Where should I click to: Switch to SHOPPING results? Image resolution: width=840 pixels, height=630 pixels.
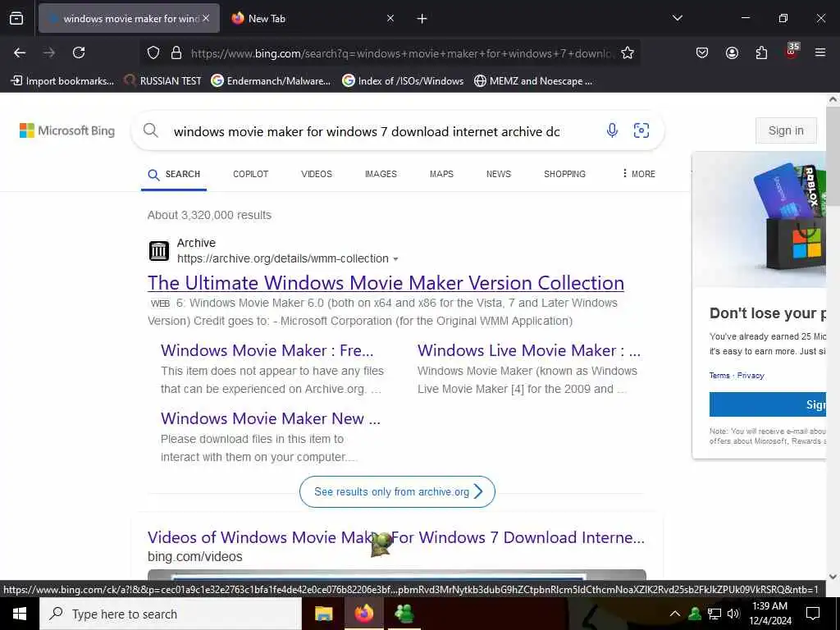coord(564,174)
